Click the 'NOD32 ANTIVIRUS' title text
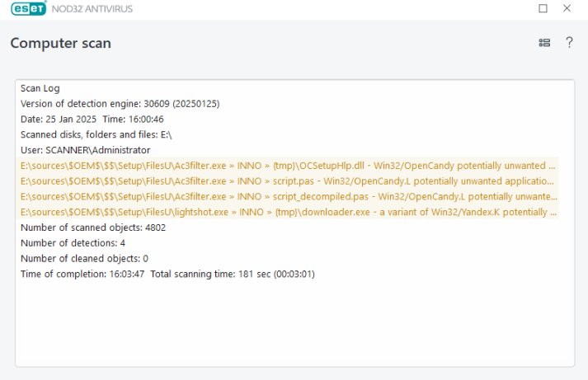Viewport: 588px width, 380px height. 92,8
